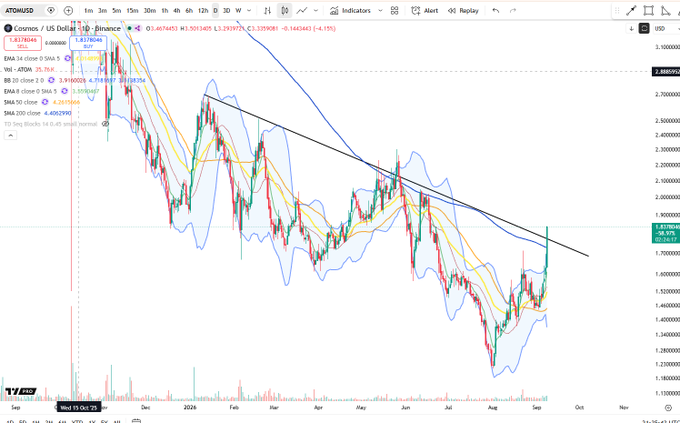This screenshot has width=680, height=423.
Task: Click the red SELL price button
Action: tap(23, 43)
